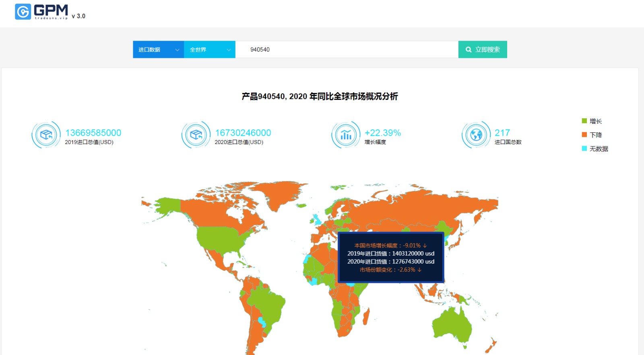644x355 pixels.
Task: Click the page title 产品940540 市场概况分析
Action: click(320, 97)
